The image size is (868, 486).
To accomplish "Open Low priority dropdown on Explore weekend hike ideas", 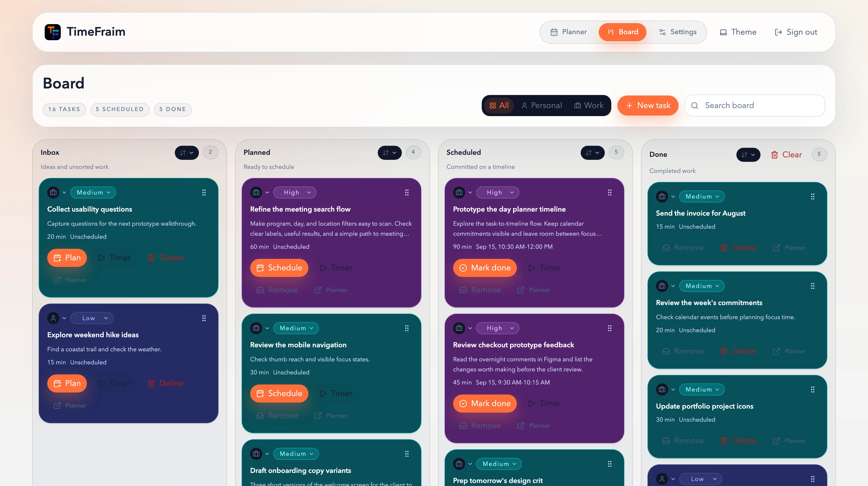I will tap(92, 318).
